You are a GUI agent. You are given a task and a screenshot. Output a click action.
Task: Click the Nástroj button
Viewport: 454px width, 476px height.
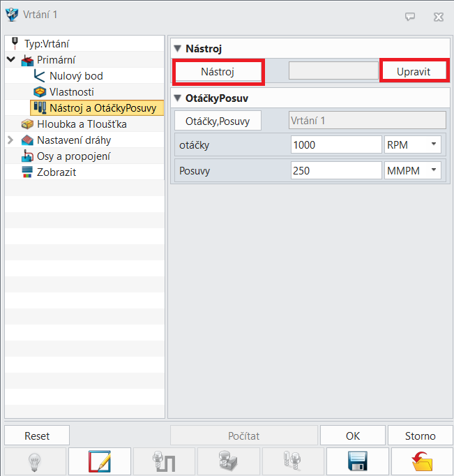tap(218, 72)
